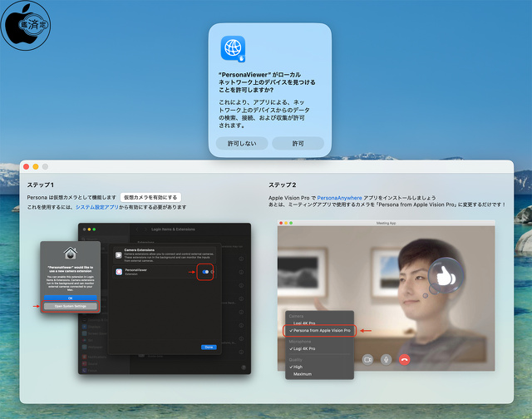
Task: Click the video camera icon in Meeting App
Action: (x=367, y=359)
